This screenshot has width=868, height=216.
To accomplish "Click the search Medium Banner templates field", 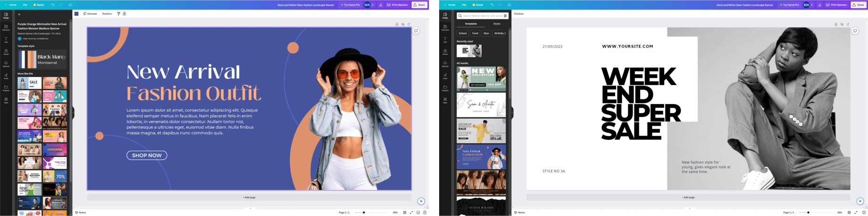I will click(482, 16).
